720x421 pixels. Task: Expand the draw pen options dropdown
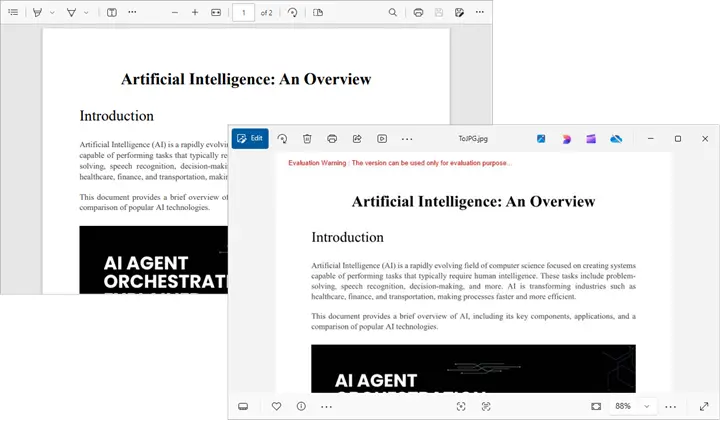86,12
